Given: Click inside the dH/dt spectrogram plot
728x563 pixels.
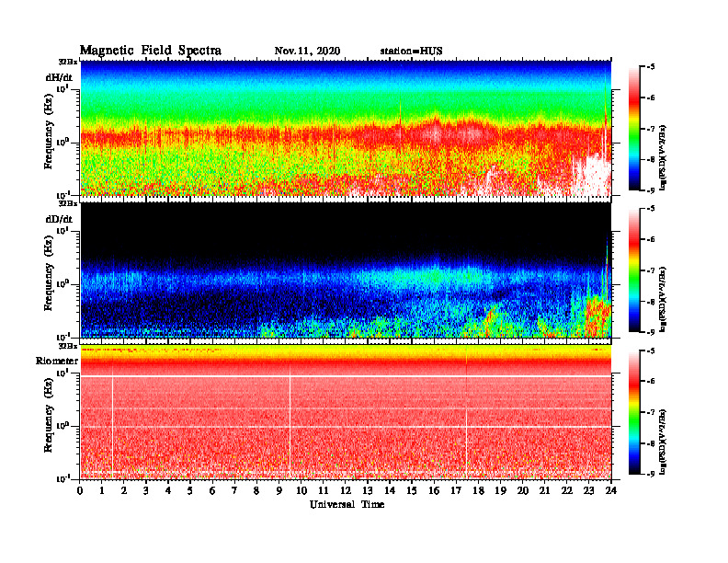Looking at the screenshot, I should 346,128.
